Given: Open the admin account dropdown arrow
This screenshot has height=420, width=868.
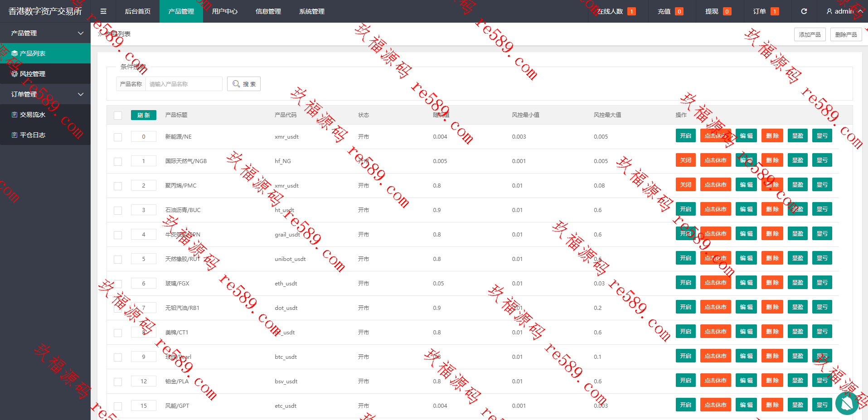Looking at the screenshot, I should 860,11.
